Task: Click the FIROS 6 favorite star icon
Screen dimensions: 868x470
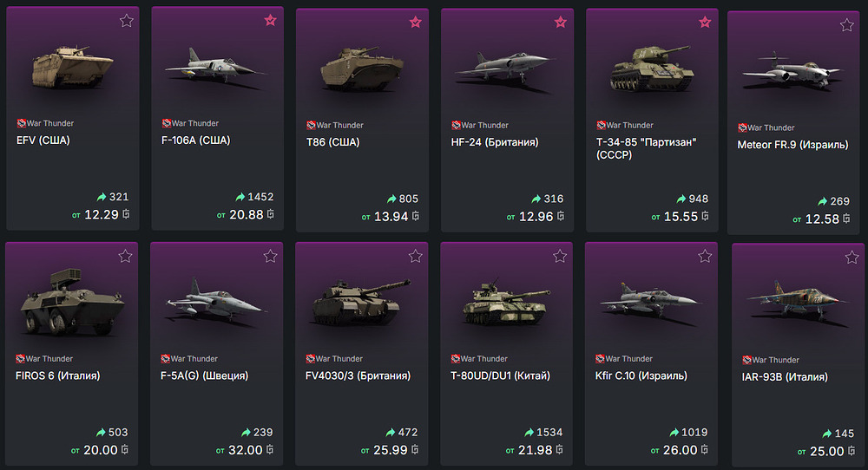Action: [x=126, y=256]
